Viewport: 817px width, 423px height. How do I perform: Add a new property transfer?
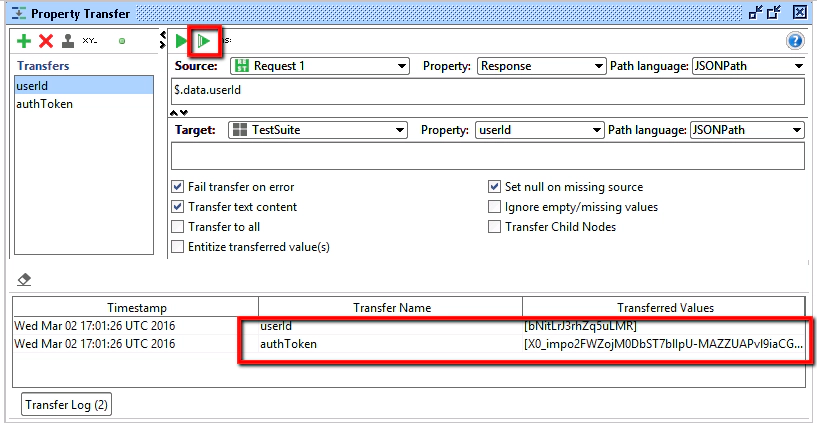tap(24, 41)
